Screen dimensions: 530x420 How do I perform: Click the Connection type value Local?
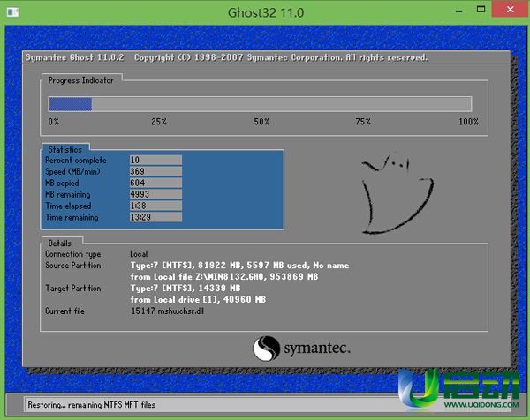tap(139, 254)
